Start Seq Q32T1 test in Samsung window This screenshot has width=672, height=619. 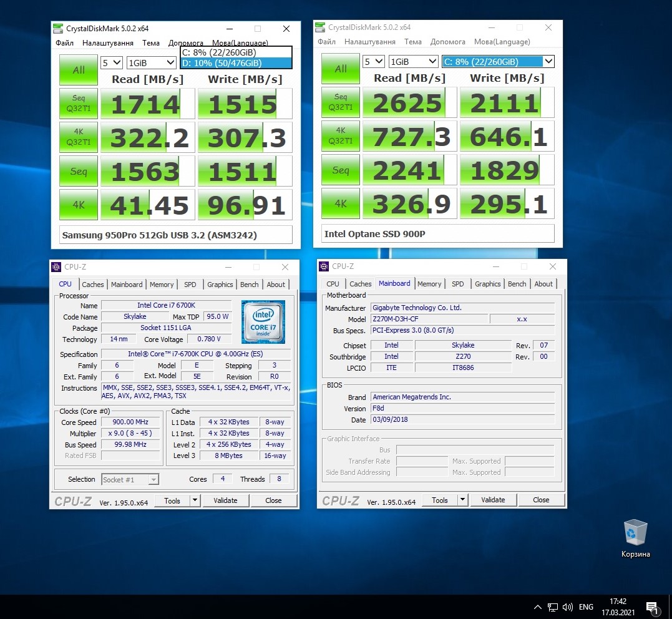coord(79,104)
